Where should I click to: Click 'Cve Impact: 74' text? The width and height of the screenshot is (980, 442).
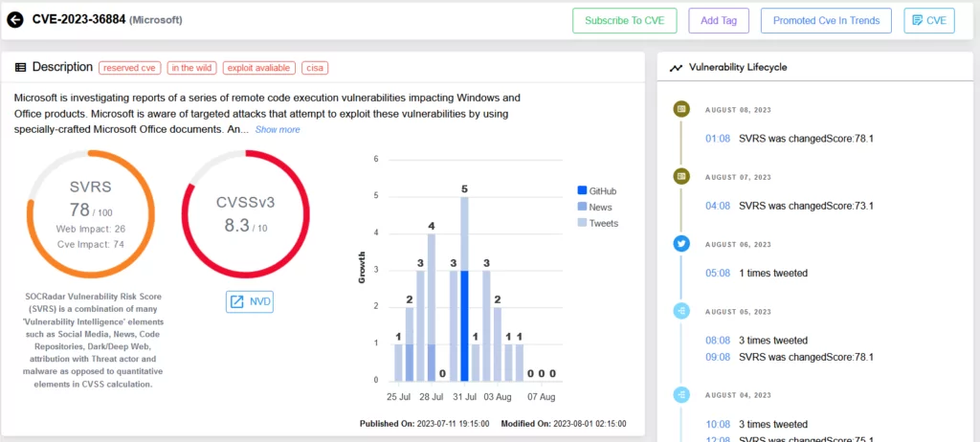(x=91, y=245)
